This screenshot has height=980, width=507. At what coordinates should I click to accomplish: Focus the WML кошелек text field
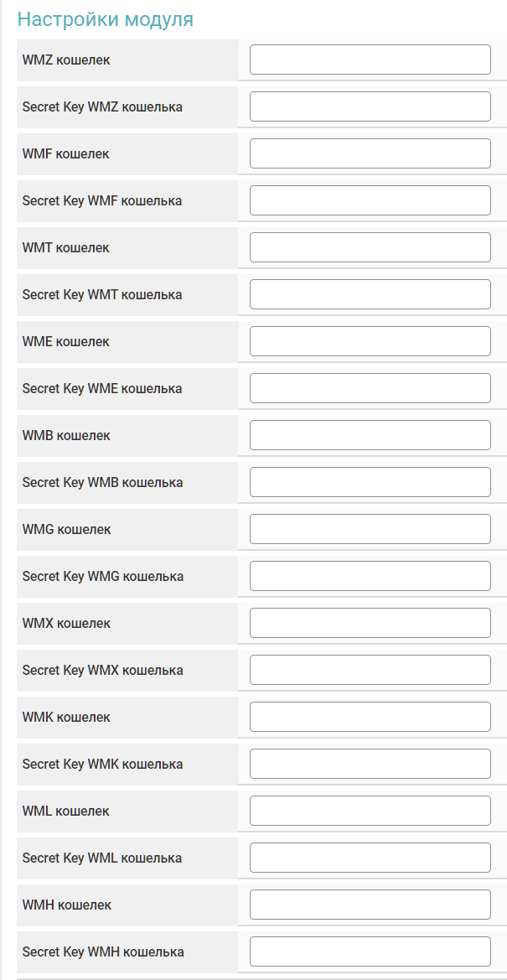coord(370,811)
